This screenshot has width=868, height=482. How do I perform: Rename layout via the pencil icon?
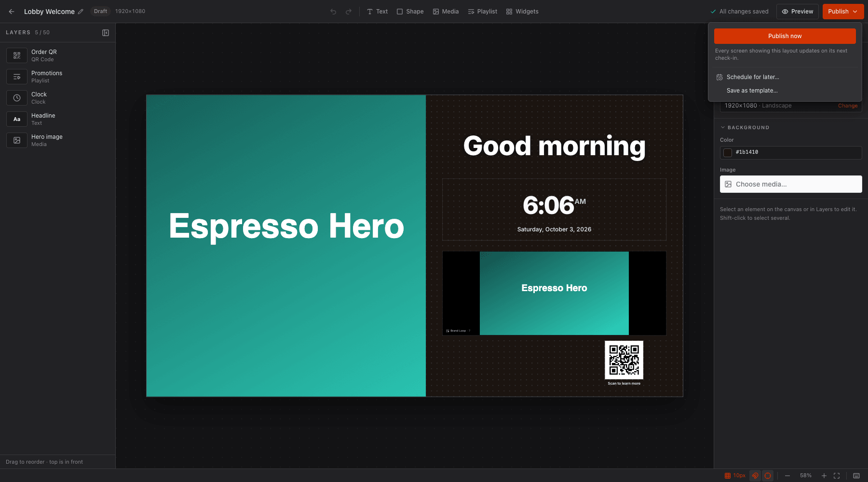coord(81,12)
